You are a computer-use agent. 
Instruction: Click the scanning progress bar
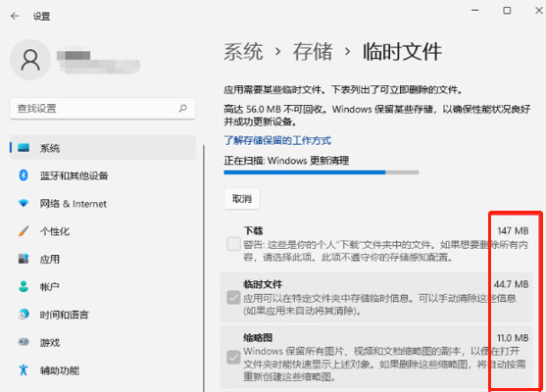[322, 172]
